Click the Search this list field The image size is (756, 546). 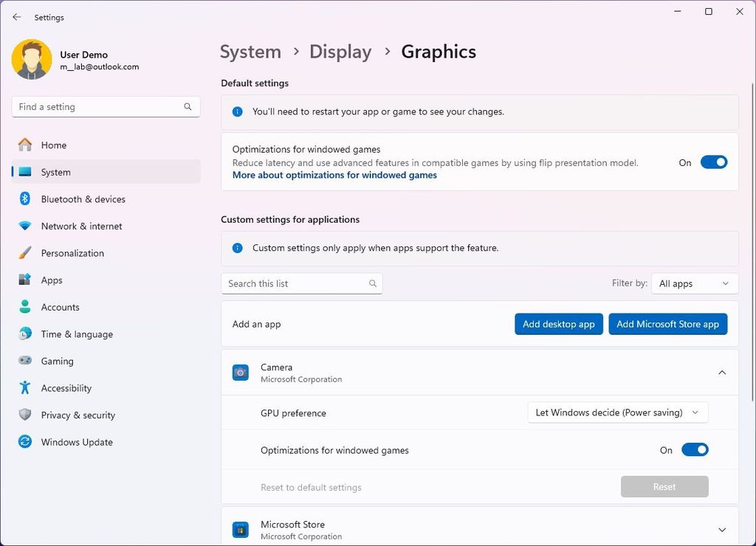click(x=295, y=283)
